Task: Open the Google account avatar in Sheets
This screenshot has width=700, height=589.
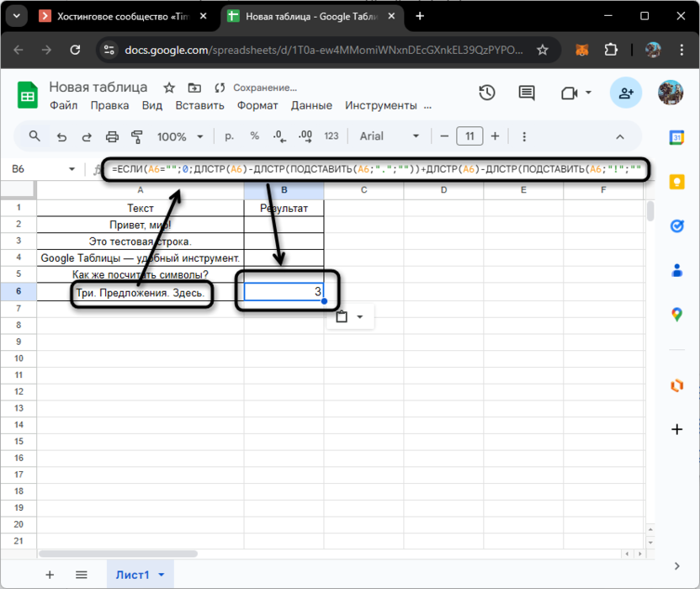Action: coord(671,93)
